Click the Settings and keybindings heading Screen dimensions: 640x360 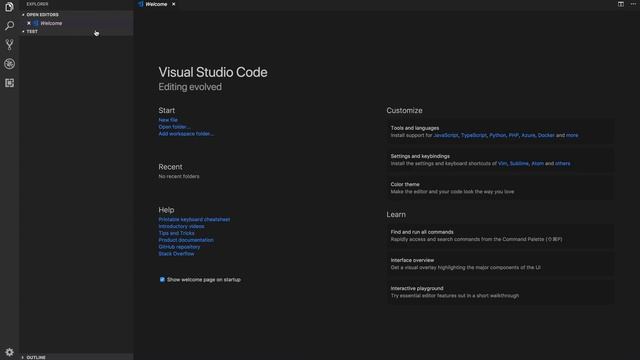tap(420, 156)
